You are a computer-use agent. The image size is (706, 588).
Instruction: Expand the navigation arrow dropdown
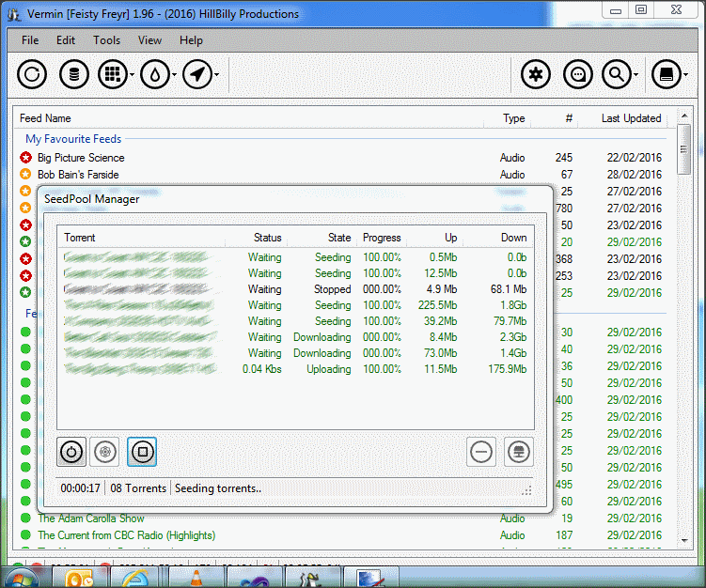pyautogui.click(x=216, y=75)
